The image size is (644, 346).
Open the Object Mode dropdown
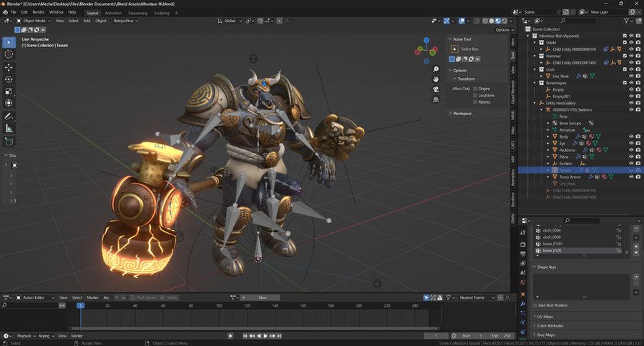click(x=34, y=21)
